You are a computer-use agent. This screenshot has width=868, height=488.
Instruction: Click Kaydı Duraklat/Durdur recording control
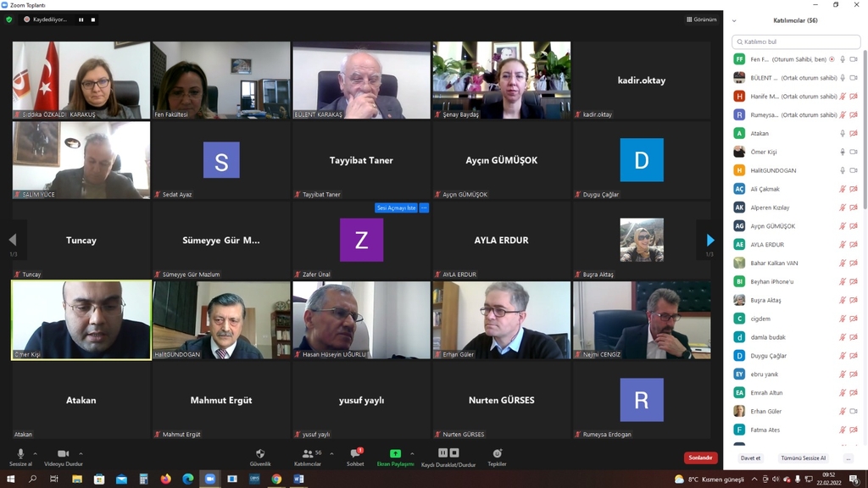448,454
